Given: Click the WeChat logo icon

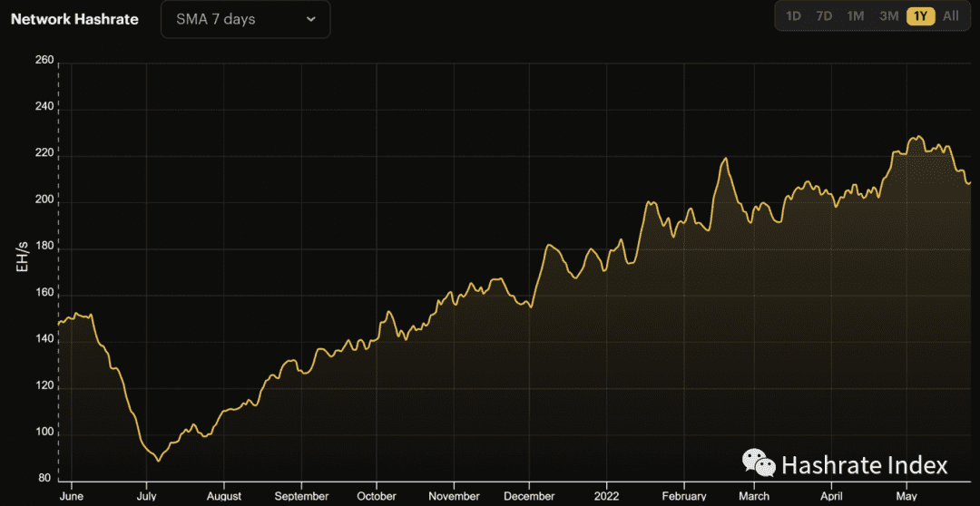Looking at the screenshot, I should point(759,463).
